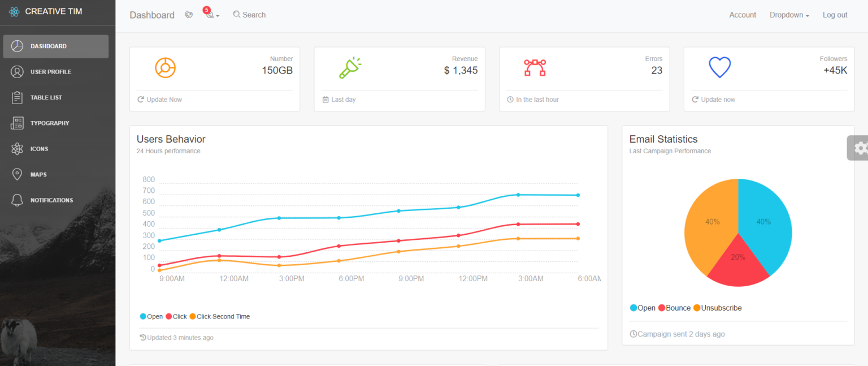Click the Creative Tim atom logo
The height and width of the screenshot is (366, 868).
tap(14, 11)
